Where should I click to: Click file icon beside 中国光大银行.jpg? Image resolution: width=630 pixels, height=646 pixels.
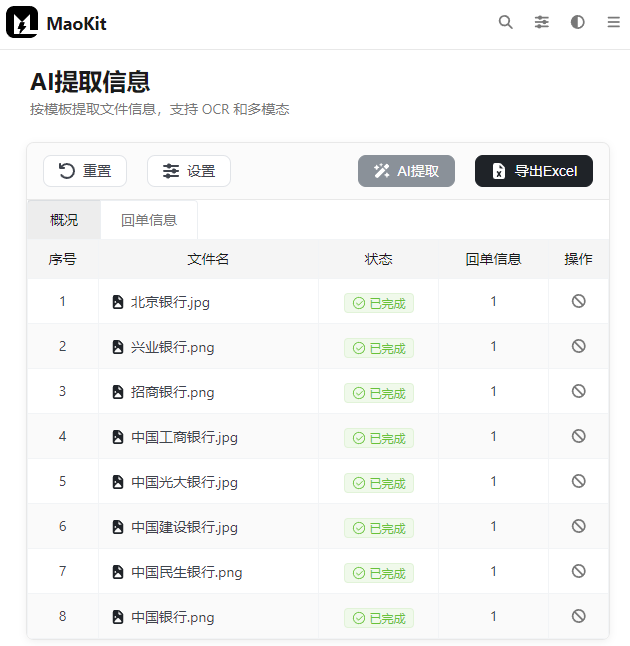point(118,482)
